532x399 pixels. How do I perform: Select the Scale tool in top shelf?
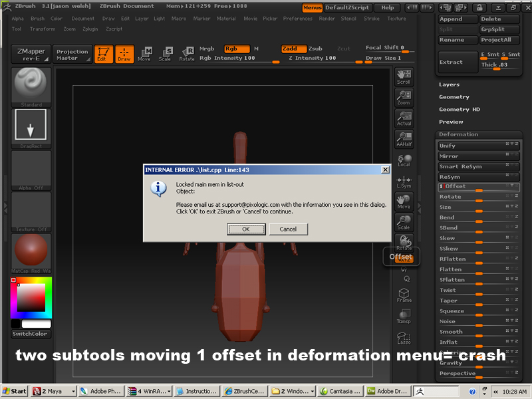tap(165, 54)
